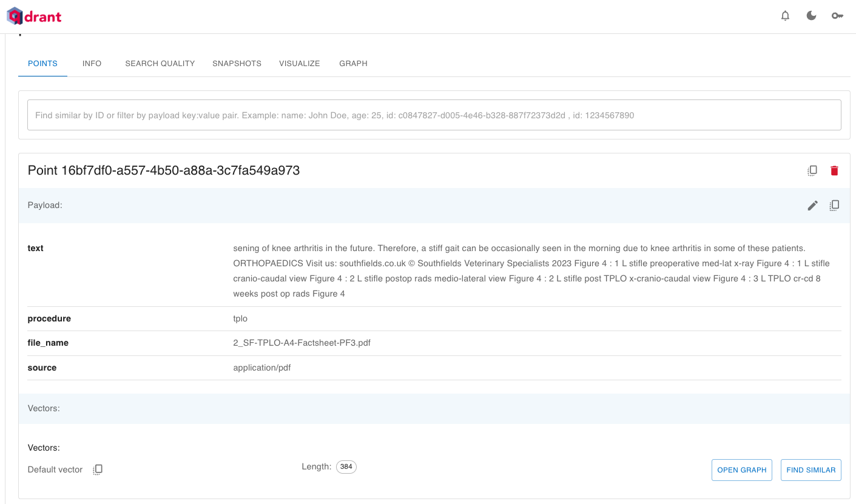The image size is (856, 504).
Task: Select the INFO tab
Action: tap(92, 63)
